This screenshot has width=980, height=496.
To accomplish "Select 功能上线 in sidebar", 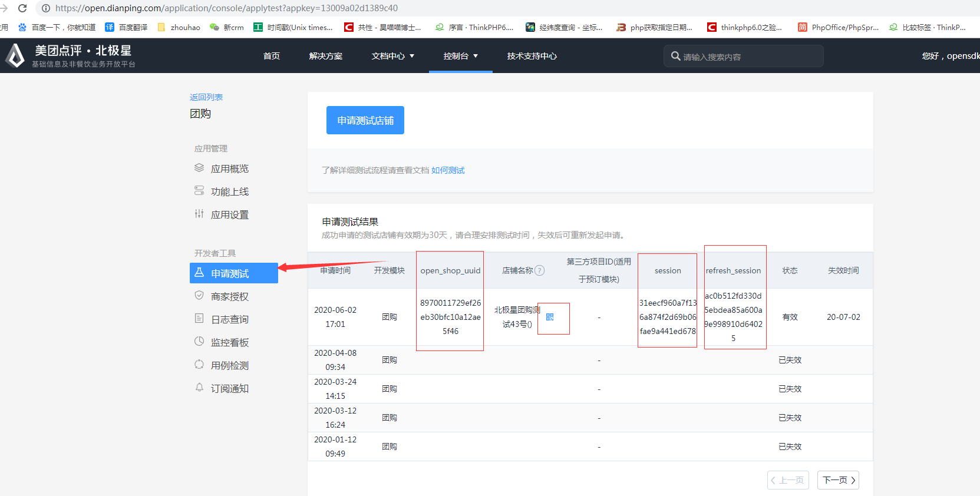I will 230,191.
